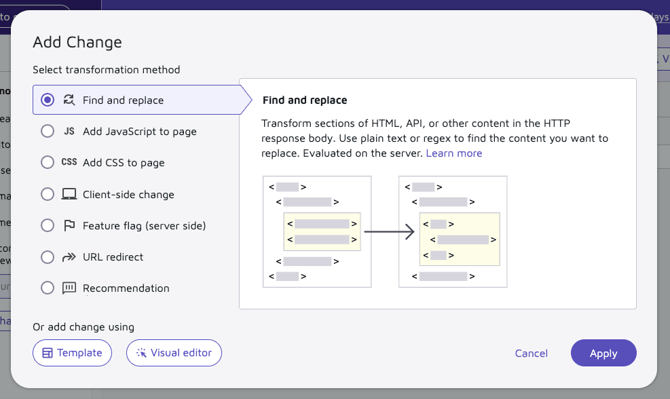The image size is (670, 399).
Task: Select the Find and replace radio button
Action: (47, 100)
